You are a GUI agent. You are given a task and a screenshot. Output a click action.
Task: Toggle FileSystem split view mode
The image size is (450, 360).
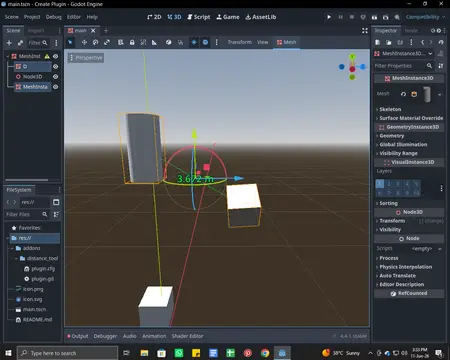tap(56, 202)
